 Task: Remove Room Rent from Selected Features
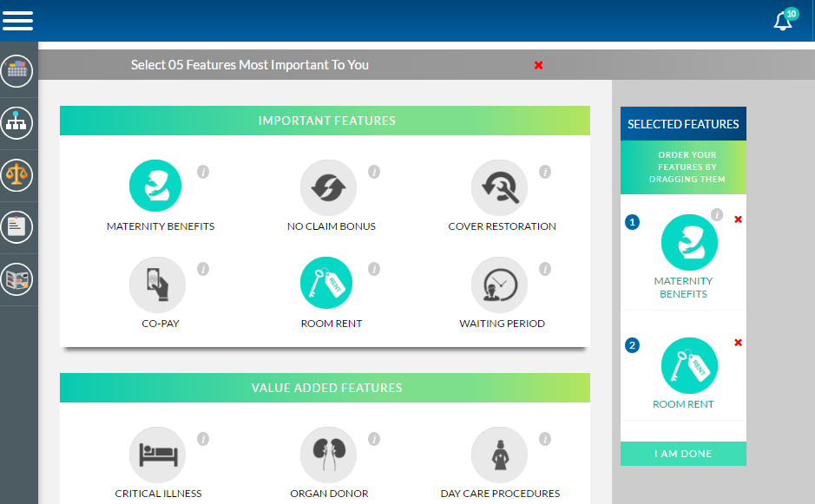(738, 343)
